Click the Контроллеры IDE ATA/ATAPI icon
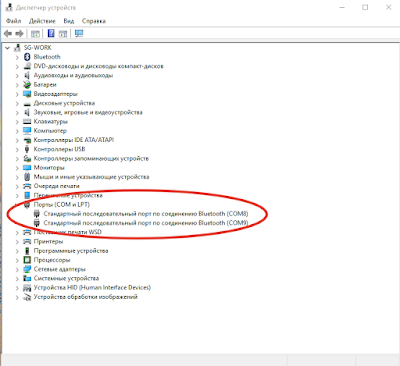The width and height of the screenshot is (400, 366). [x=27, y=140]
